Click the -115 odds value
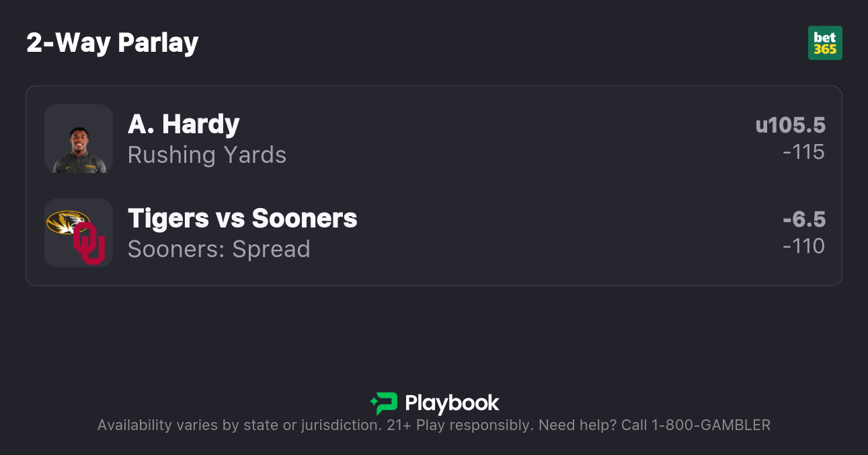 pos(803,152)
